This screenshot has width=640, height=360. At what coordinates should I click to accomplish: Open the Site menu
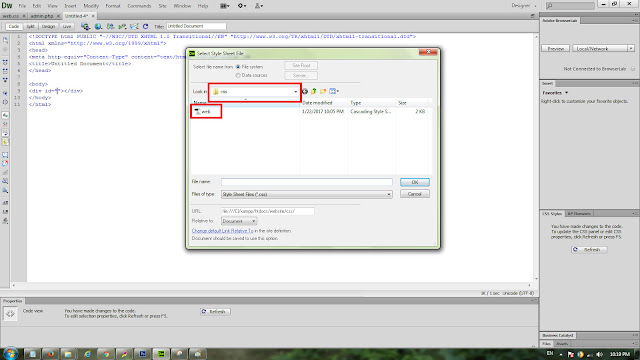[162, 6]
